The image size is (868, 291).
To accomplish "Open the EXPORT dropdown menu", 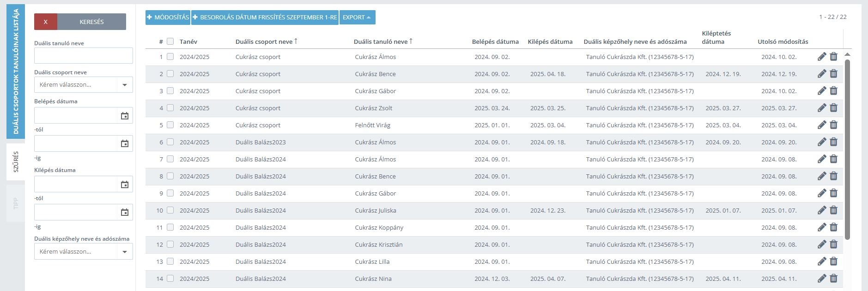I will coord(358,17).
